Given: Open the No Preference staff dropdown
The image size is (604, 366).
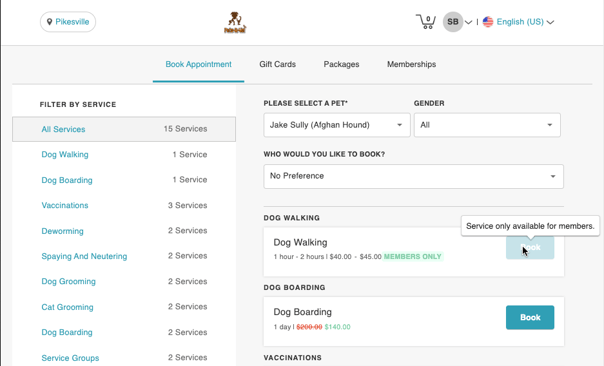Looking at the screenshot, I should coord(413,176).
